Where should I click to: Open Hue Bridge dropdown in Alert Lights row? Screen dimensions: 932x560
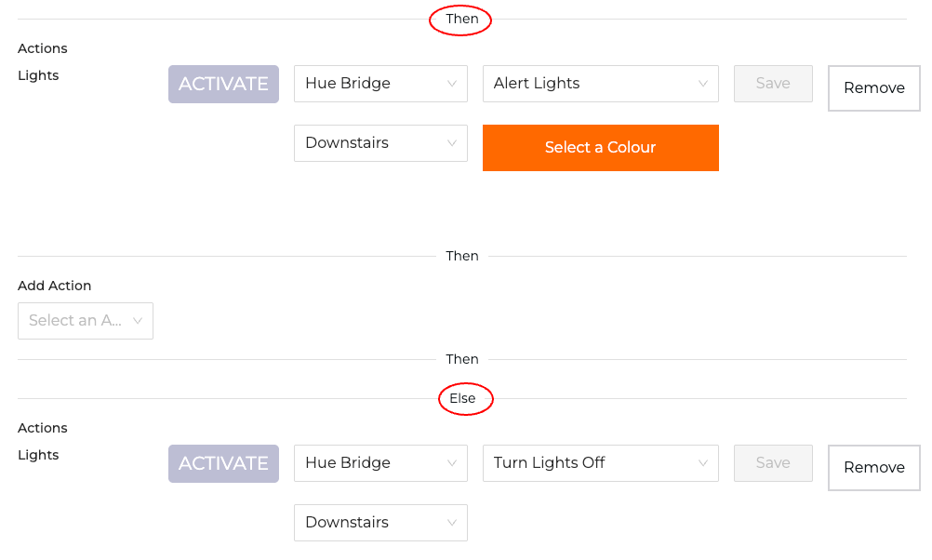[x=380, y=84]
